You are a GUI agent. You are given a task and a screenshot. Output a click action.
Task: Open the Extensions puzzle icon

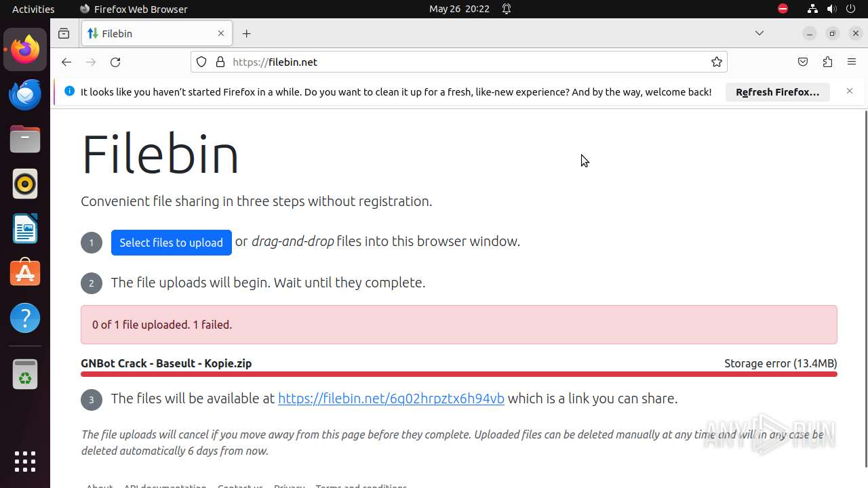pos(827,62)
